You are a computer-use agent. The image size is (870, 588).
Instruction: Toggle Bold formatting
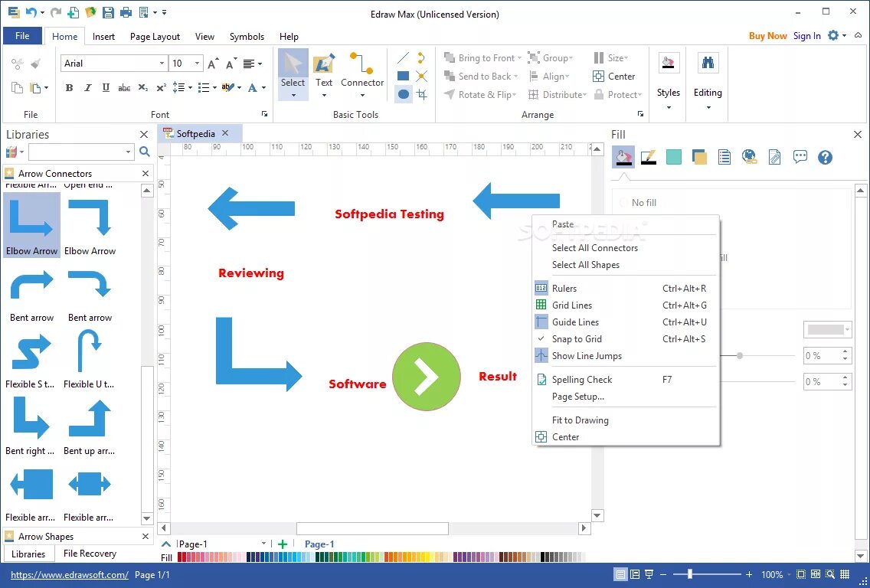coord(70,87)
